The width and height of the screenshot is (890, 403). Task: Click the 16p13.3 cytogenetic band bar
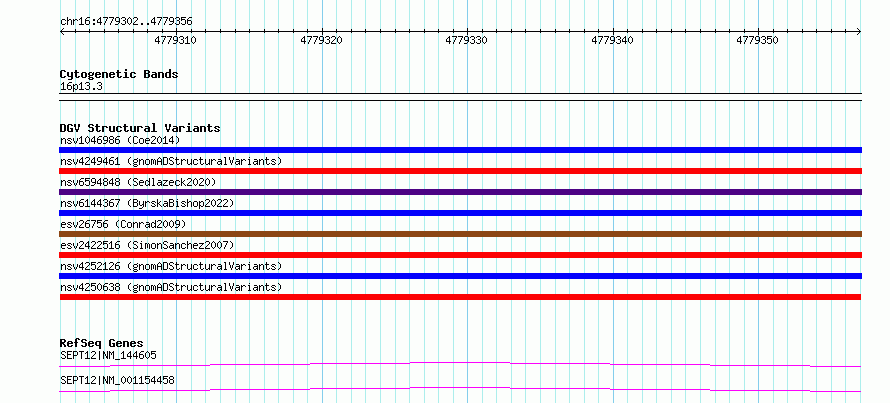[460, 97]
